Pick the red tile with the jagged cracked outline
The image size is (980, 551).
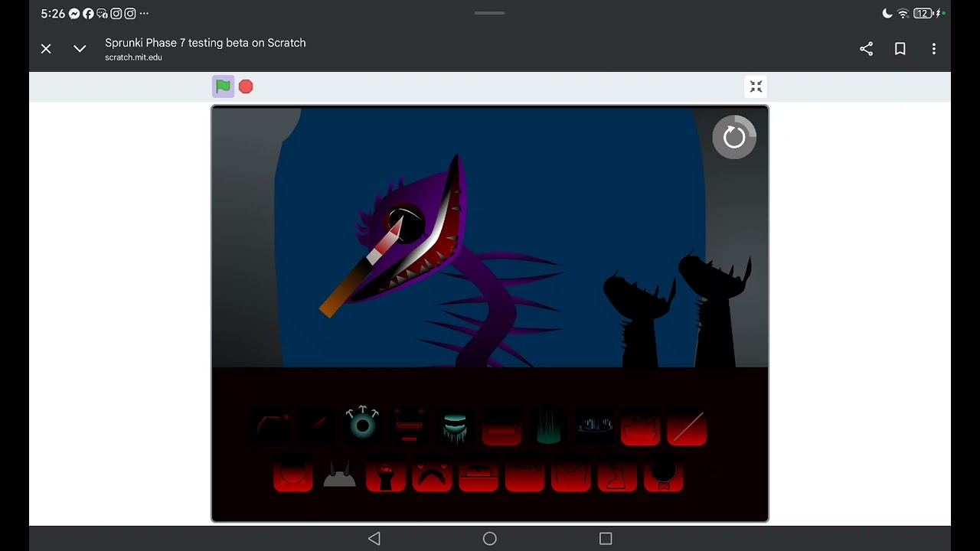click(641, 427)
